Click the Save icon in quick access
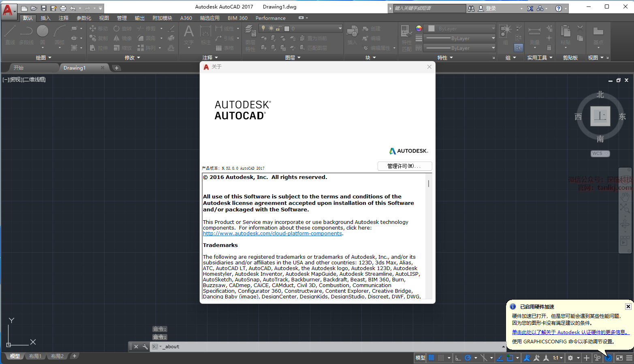 44,8
